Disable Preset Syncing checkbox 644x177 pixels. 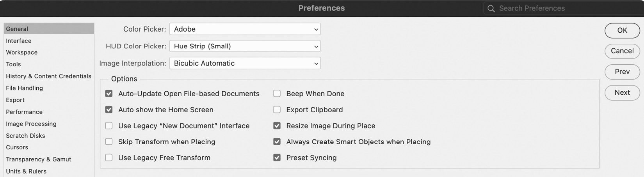[x=277, y=158]
